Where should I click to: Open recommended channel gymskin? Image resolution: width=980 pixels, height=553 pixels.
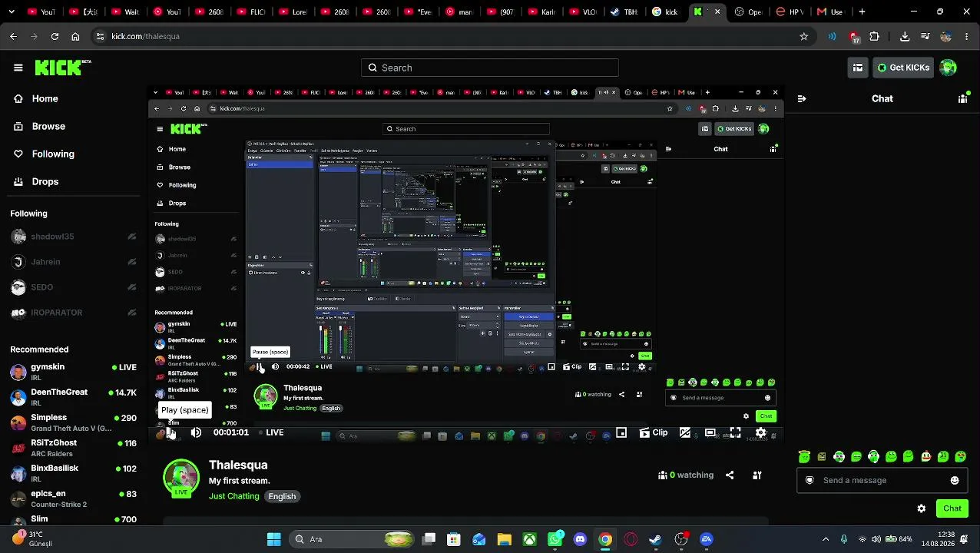coord(73,372)
